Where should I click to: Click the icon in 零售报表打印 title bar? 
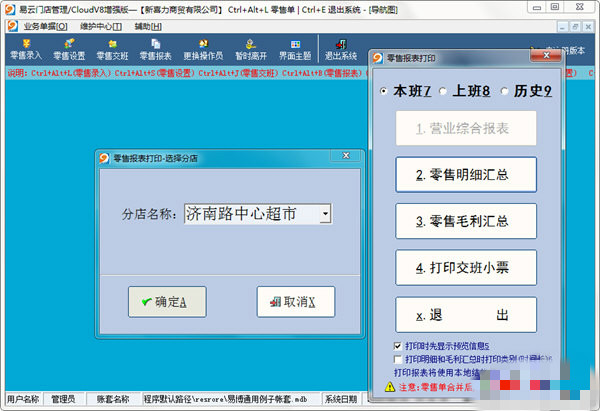pos(378,58)
